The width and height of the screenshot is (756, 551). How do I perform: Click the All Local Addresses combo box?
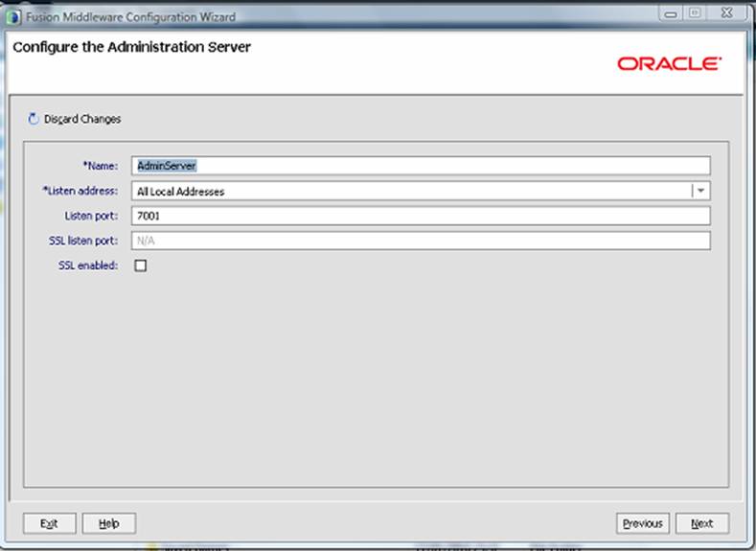pyautogui.click(x=421, y=191)
